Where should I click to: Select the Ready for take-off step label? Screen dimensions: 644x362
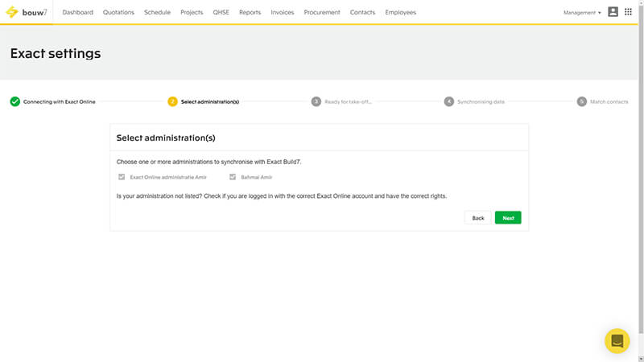click(x=348, y=102)
